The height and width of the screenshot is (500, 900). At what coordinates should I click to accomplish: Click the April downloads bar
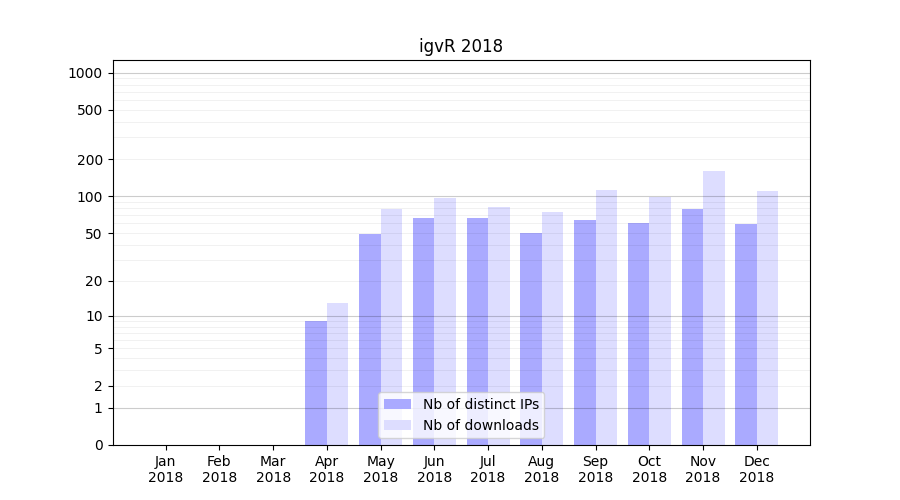[338, 374]
